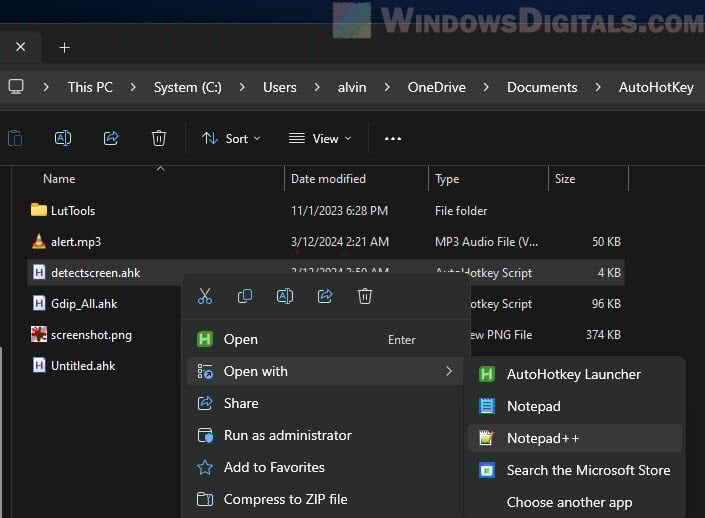705x518 pixels.
Task: Click the Notepad app icon in submenu
Action: (487, 406)
